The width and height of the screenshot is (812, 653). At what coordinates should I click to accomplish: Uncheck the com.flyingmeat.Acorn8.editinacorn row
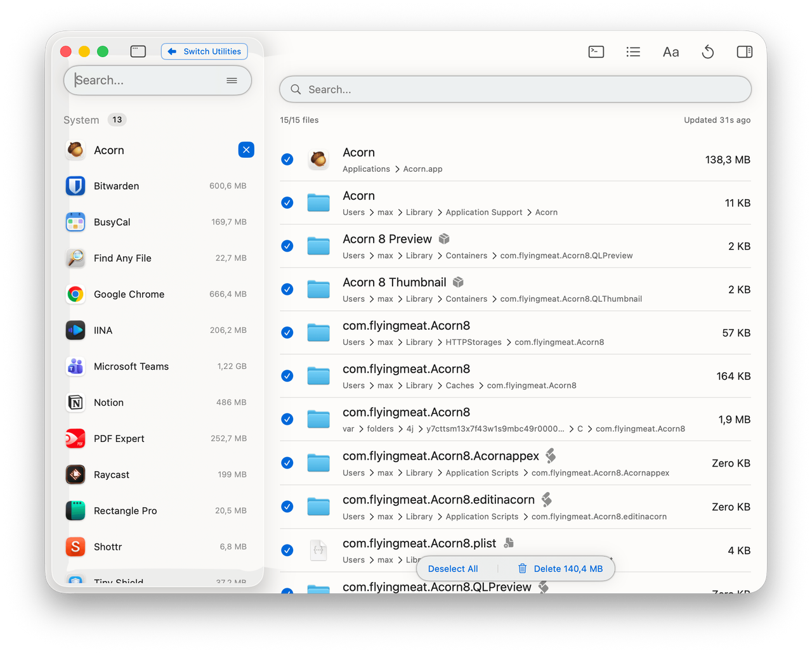click(287, 507)
